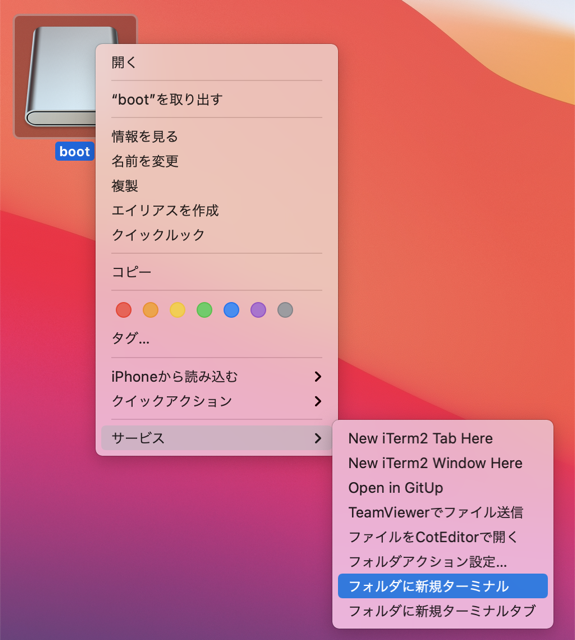Apply the orange tag color
This screenshot has height=640, width=575.
[151, 310]
